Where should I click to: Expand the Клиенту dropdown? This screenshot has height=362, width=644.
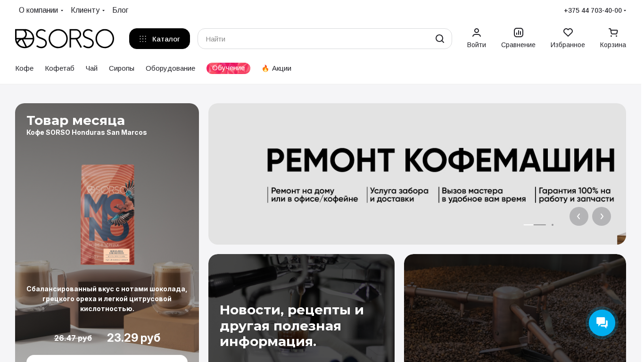[x=88, y=10]
